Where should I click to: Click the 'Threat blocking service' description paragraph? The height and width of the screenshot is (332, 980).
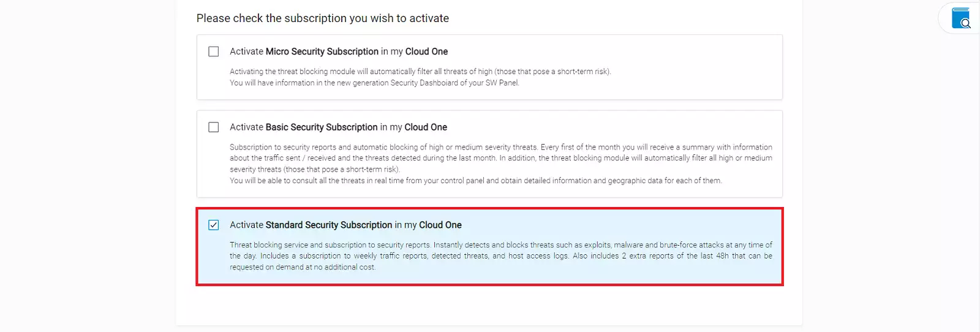click(500, 256)
